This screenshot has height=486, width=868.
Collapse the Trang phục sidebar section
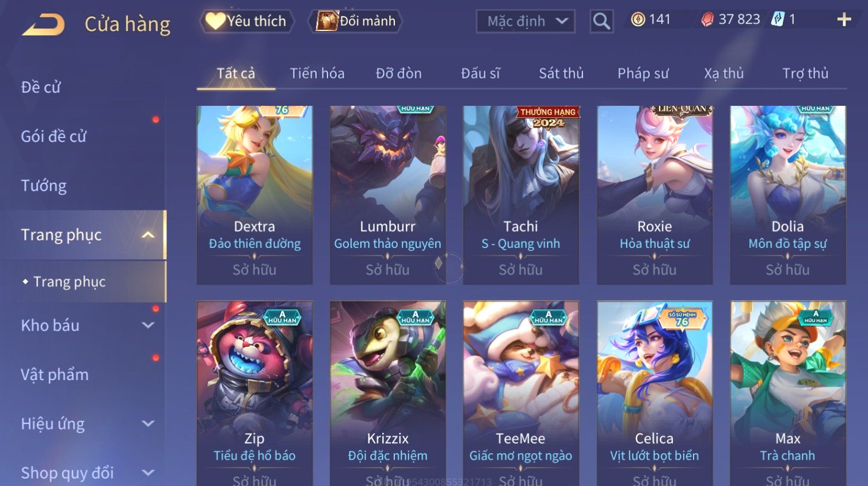coord(148,235)
